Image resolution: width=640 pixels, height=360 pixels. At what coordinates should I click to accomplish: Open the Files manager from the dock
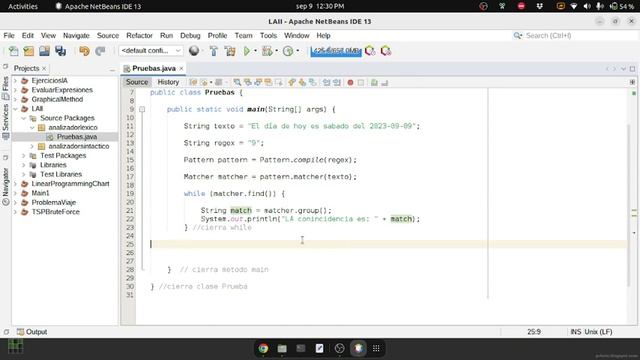coord(282,348)
